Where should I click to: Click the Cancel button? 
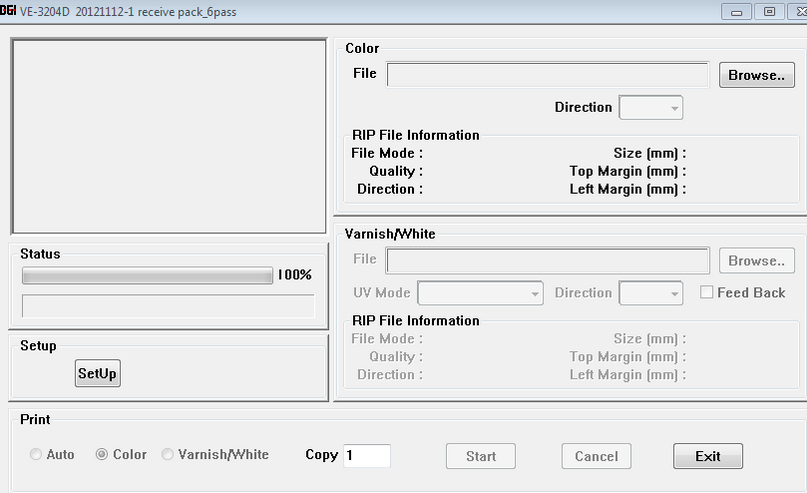point(596,456)
